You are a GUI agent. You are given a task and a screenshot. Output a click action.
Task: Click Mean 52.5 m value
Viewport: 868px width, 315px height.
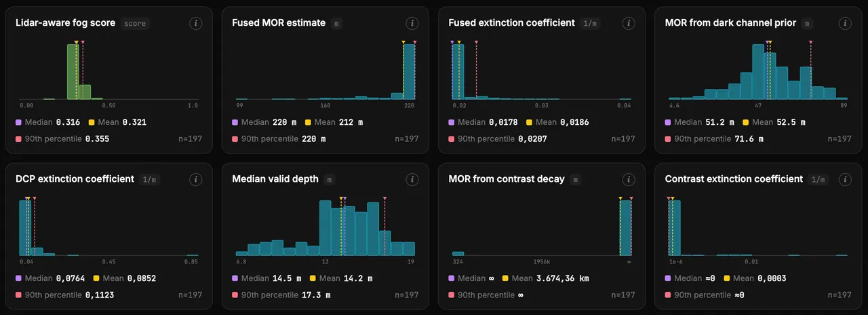coord(791,122)
